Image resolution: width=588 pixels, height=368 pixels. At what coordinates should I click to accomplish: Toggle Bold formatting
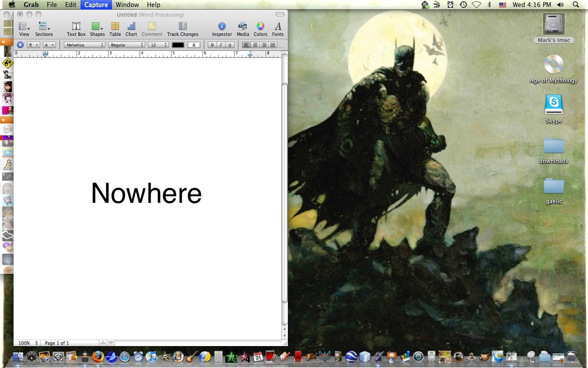coord(212,45)
